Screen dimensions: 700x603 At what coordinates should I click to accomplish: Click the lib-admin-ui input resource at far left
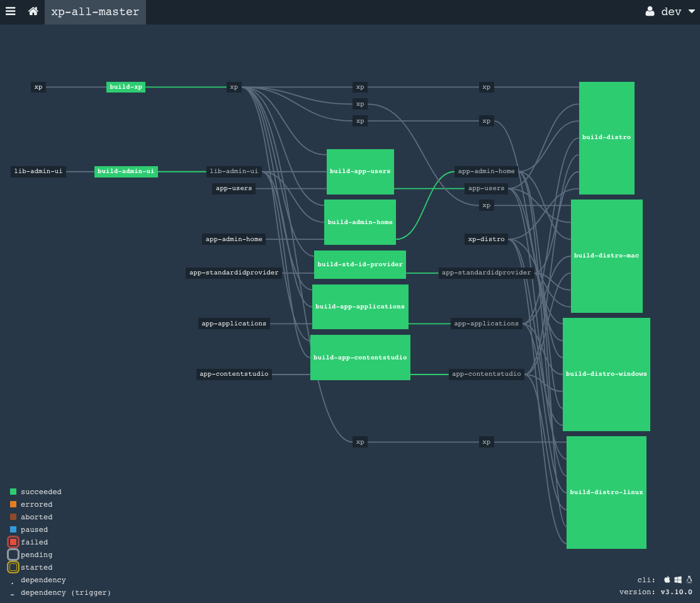[38, 171]
